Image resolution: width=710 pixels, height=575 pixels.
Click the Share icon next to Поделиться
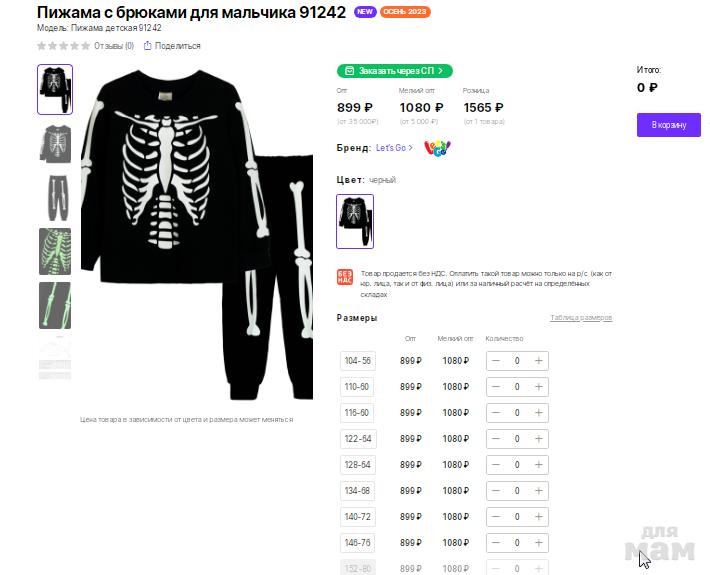coord(147,46)
